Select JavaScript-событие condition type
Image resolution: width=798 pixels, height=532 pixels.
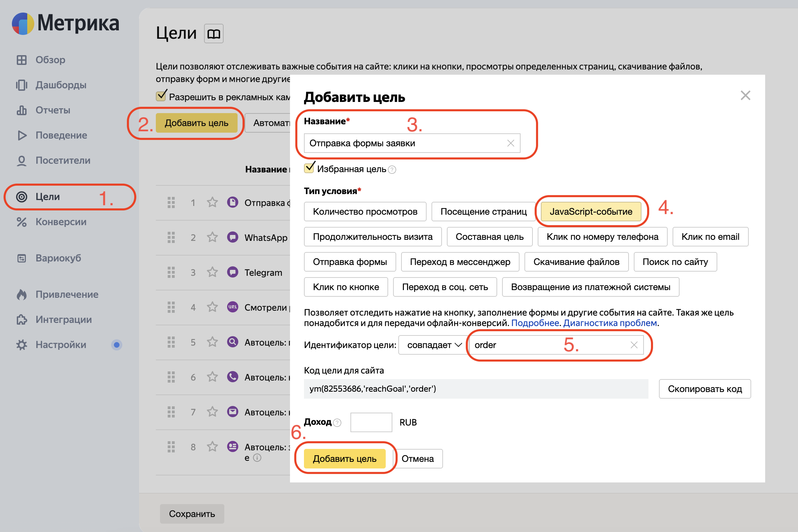[591, 212]
